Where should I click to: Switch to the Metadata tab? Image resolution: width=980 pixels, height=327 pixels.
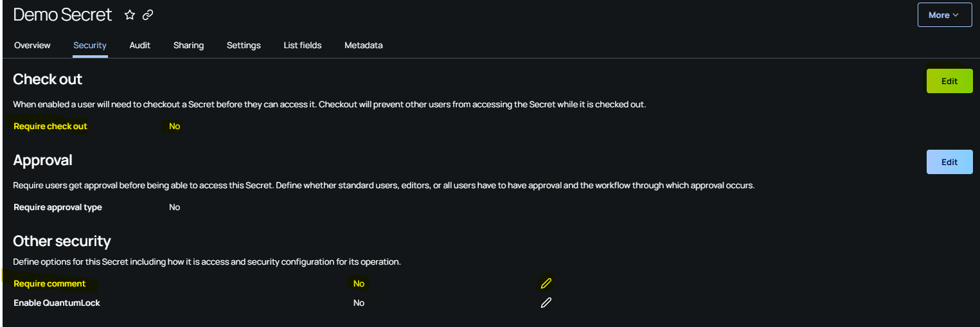pos(364,46)
